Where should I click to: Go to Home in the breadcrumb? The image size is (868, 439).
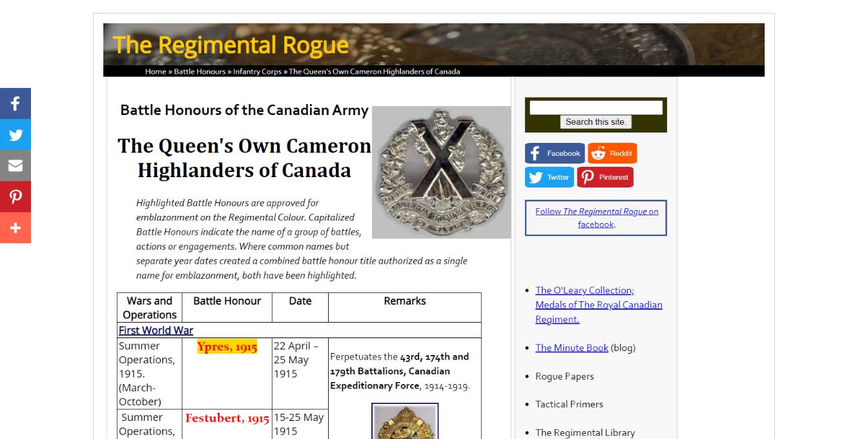[x=156, y=71]
